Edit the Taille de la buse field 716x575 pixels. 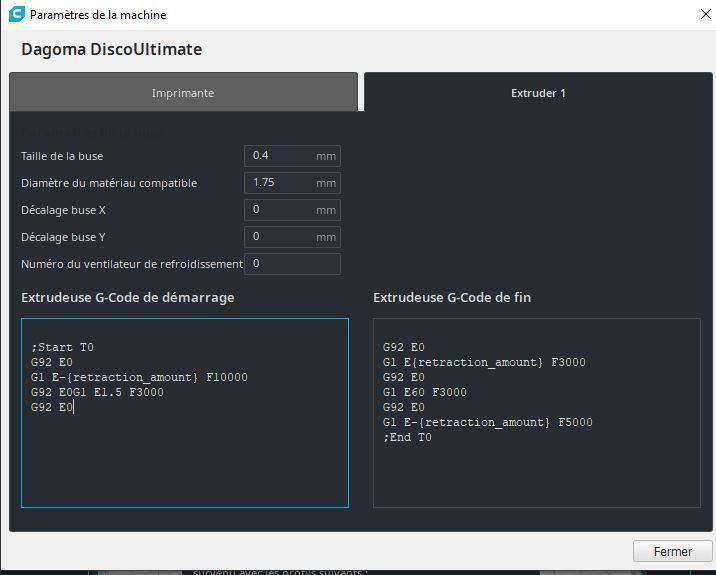(x=292, y=156)
